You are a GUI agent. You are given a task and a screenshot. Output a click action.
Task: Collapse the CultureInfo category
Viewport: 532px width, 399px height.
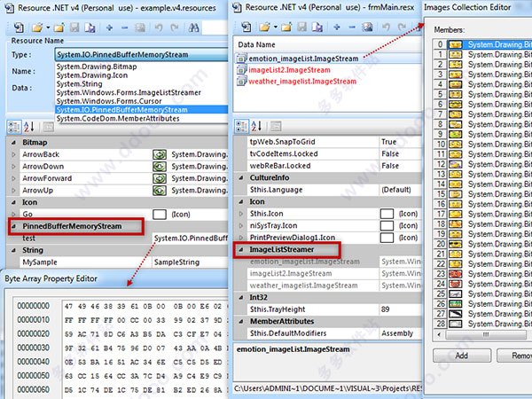(241, 178)
